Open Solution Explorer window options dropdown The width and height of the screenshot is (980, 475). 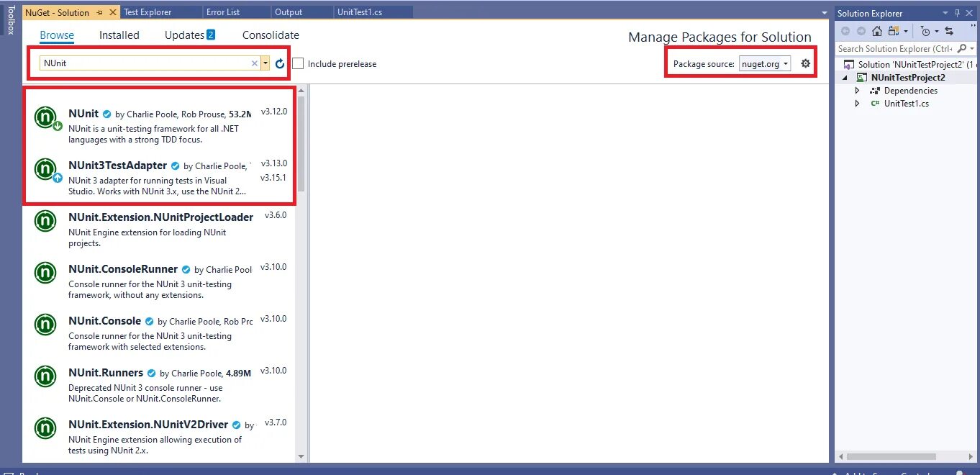tap(945, 13)
